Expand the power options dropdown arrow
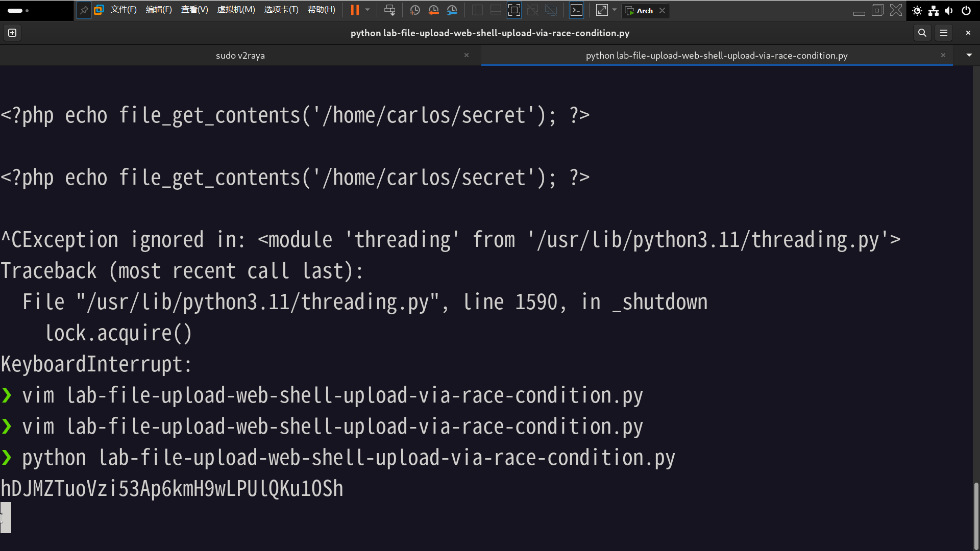 367,10
